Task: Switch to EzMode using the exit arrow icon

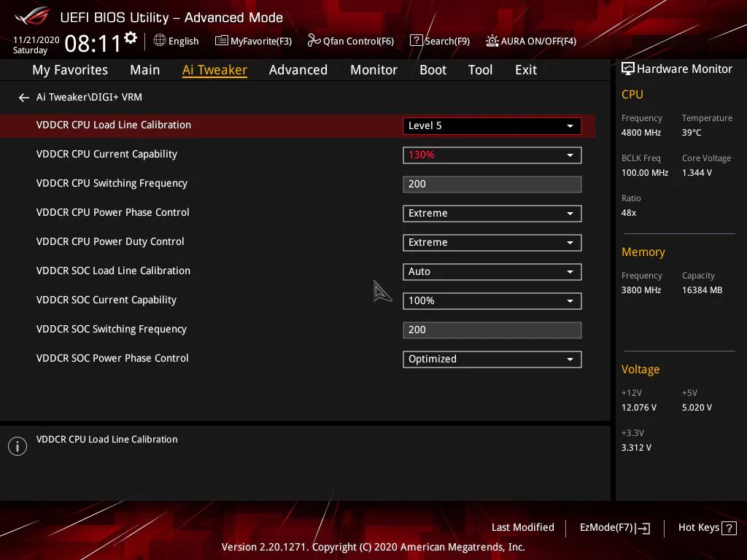Action: coord(643,528)
